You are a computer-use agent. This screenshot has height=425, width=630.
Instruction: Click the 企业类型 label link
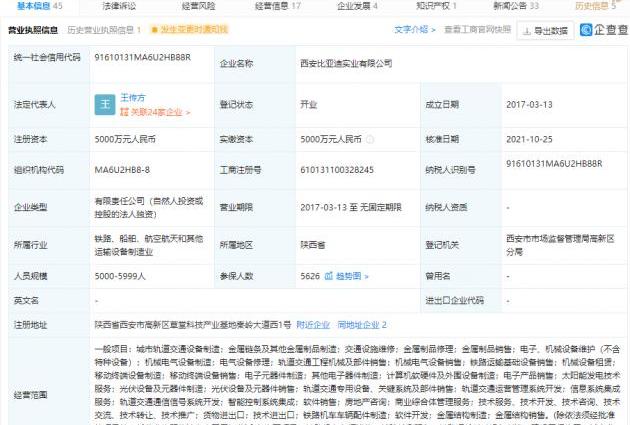pos(31,207)
